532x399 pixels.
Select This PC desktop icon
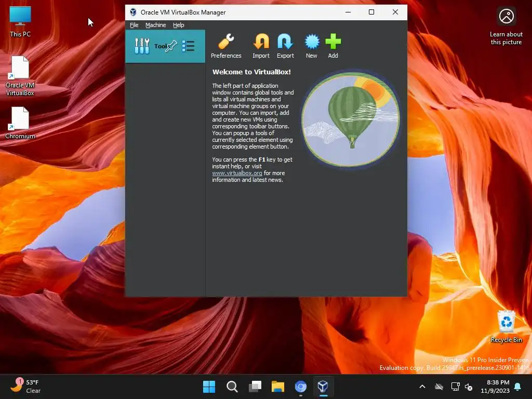tap(20, 22)
